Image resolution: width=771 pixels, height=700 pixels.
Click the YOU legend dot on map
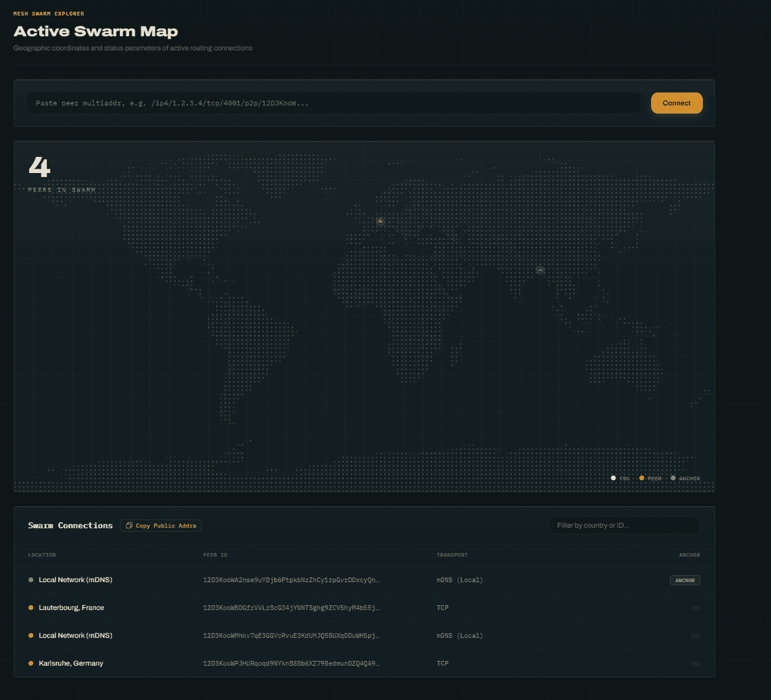pyautogui.click(x=613, y=478)
